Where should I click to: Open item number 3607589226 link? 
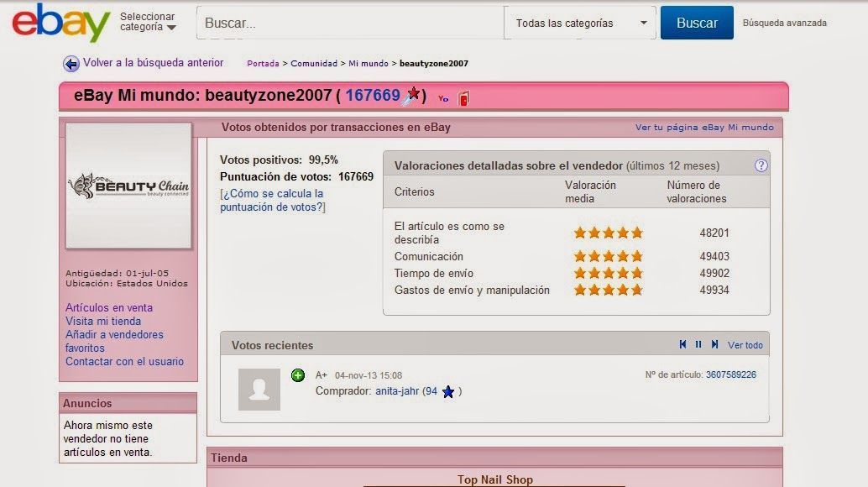(730, 374)
